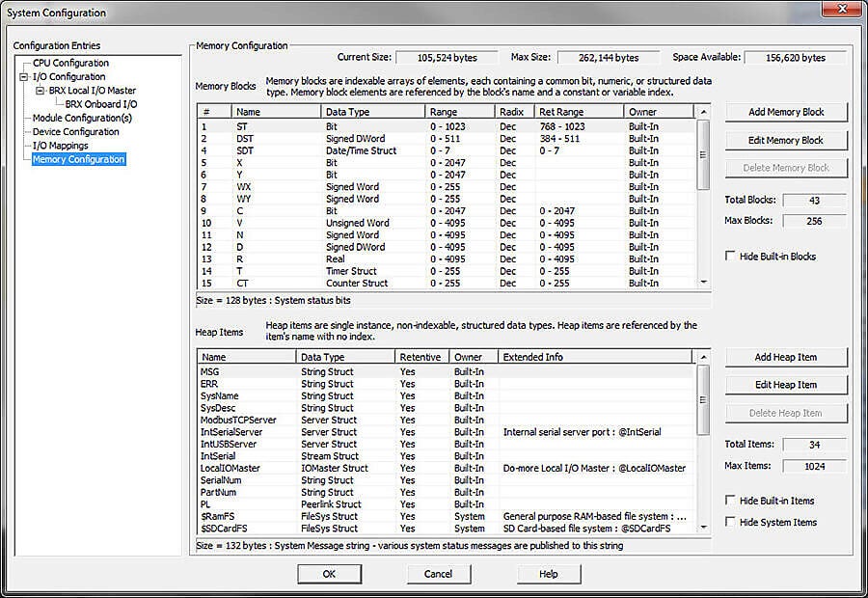Collapse the BRX Local I/O Master node

pos(40,91)
